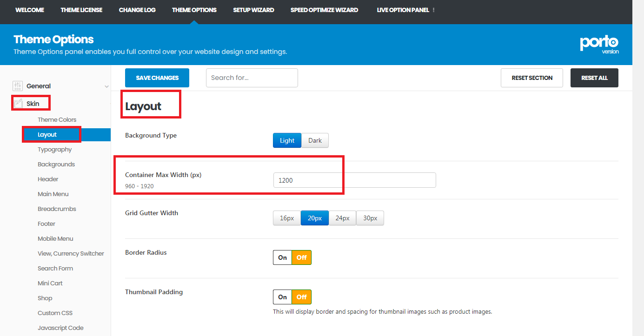Viewport: 644px width, 336px height.
Task: Open Main Menu settings in sidebar
Action: point(53,194)
